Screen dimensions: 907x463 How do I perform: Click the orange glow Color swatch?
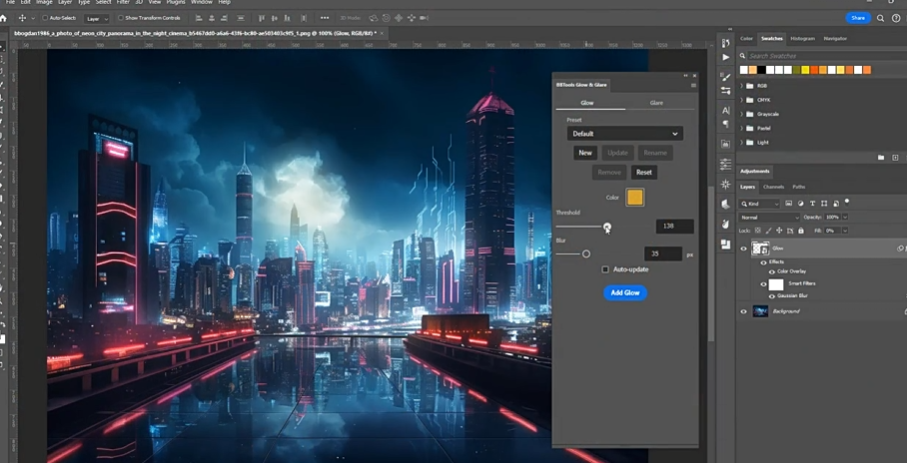635,197
